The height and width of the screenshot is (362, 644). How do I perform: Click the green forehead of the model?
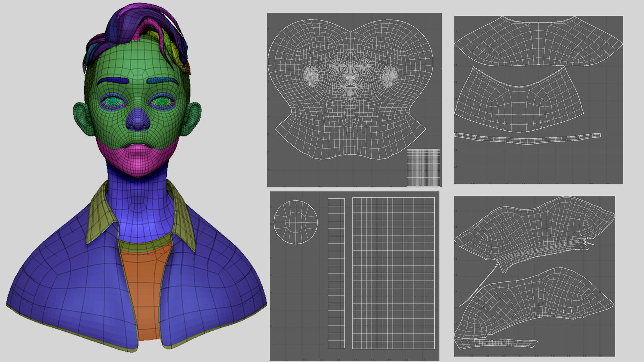tap(137, 60)
